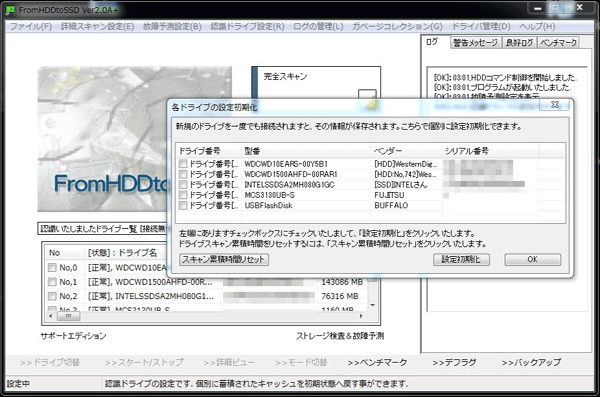Check the WDCWD10EARS-00Y5B1 drive checkbox in dialog
Screen dimensions: 600x397
[183, 164]
